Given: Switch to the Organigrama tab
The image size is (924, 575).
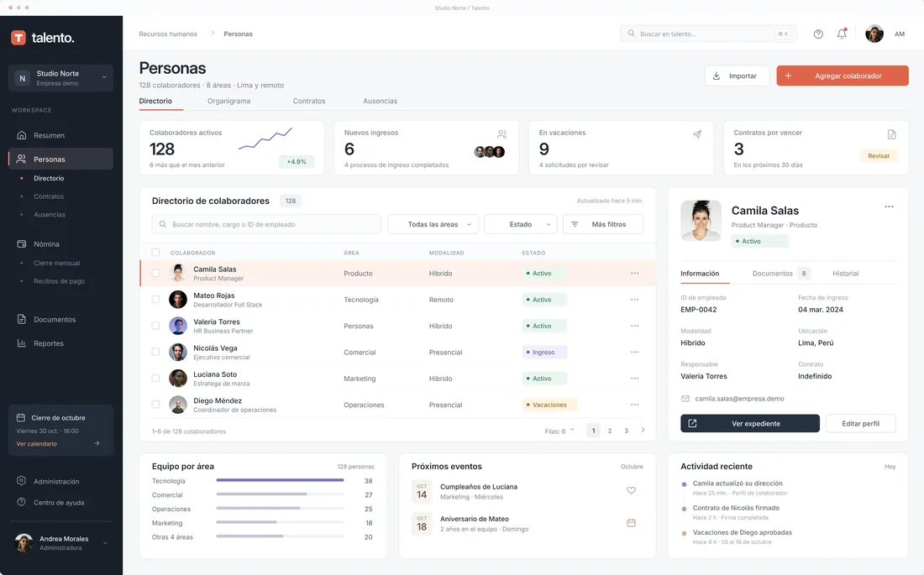Looking at the screenshot, I should point(228,102).
